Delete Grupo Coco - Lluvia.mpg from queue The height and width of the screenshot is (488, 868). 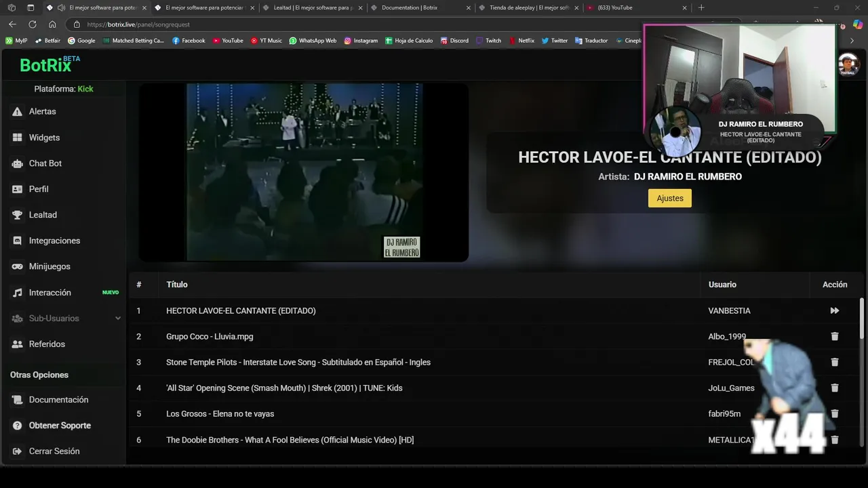(x=835, y=336)
